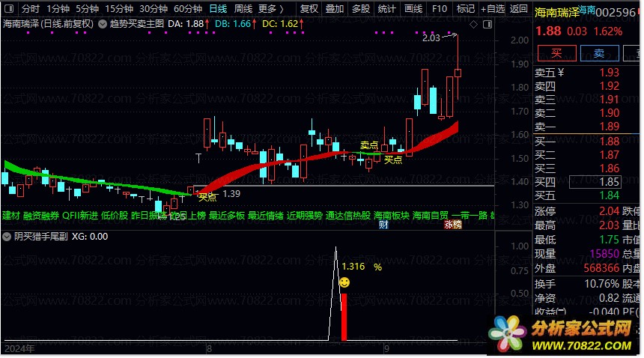Select the 5分钟 period tab
Viewport: 644px width, 358px height.
click(87, 9)
